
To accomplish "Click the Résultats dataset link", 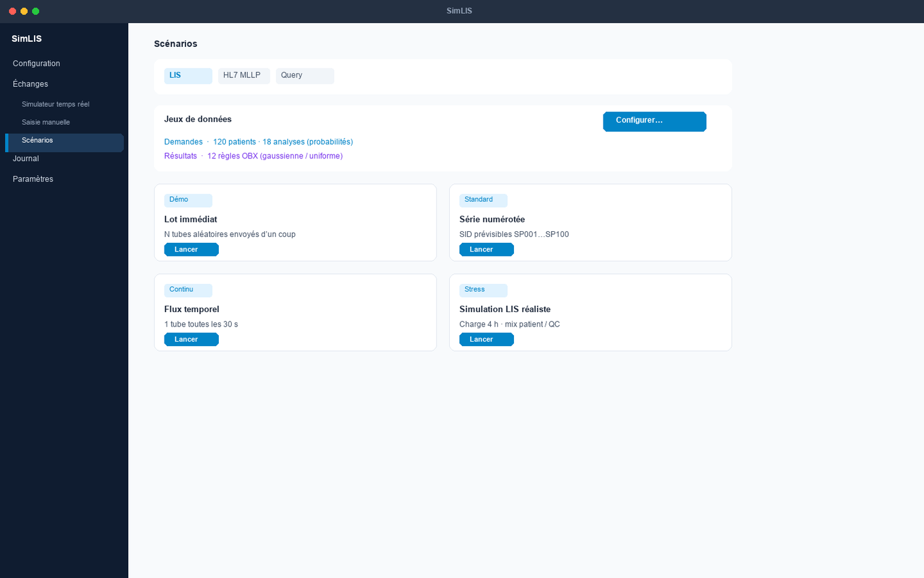I will click(x=180, y=156).
